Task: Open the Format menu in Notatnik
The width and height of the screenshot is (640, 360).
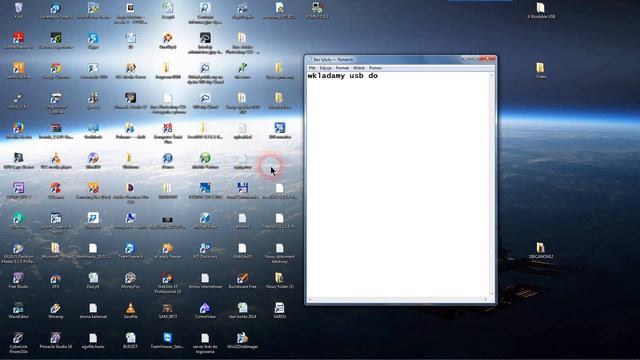Action: click(342, 68)
